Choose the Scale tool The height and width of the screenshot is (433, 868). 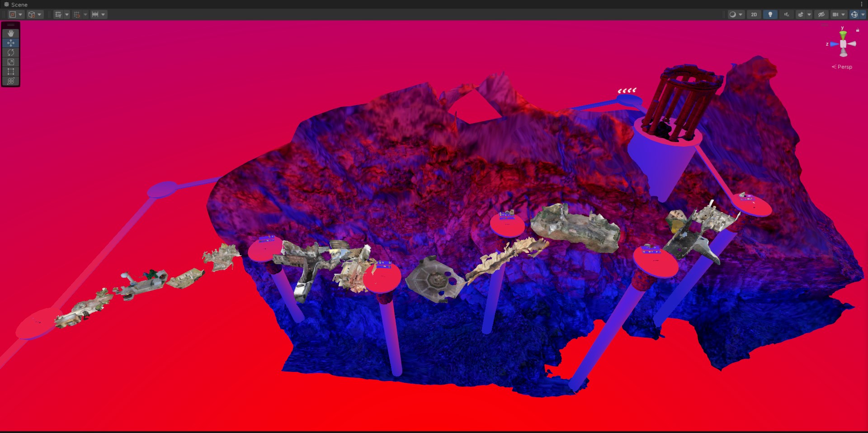[x=11, y=62]
